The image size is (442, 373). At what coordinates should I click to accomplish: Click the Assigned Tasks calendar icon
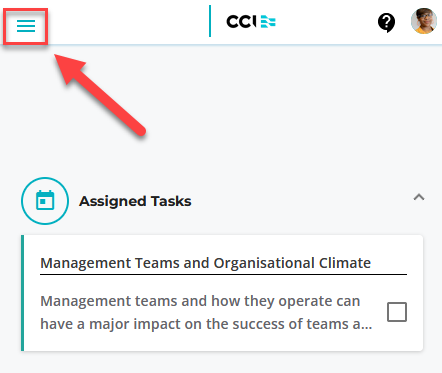click(45, 201)
